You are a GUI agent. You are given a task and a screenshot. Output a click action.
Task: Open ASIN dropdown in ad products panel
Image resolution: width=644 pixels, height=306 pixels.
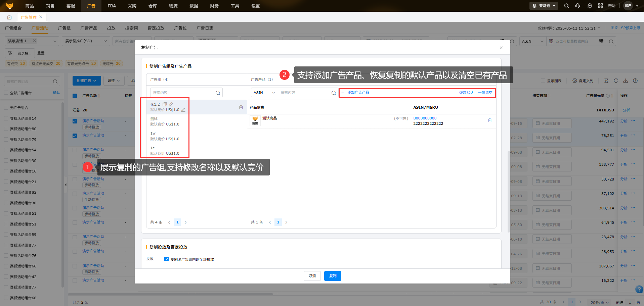pos(264,93)
